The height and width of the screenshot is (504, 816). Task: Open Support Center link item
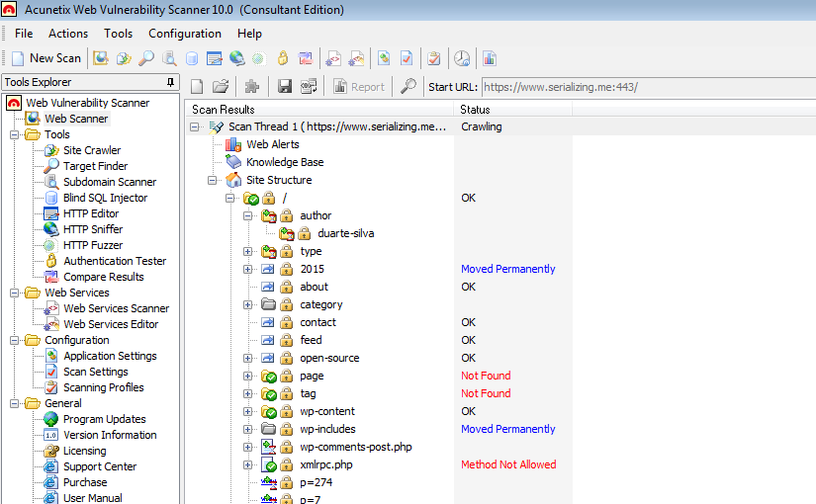click(100, 466)
